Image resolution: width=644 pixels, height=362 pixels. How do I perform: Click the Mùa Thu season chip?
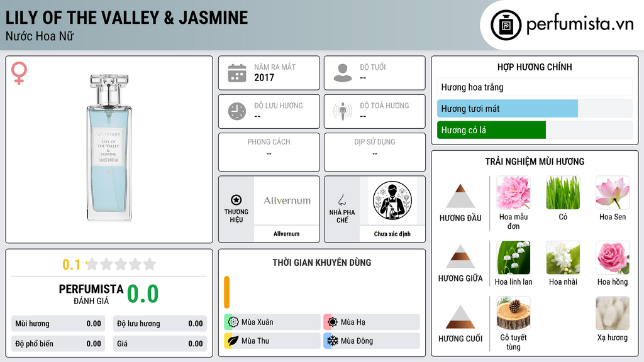[272, 341]
